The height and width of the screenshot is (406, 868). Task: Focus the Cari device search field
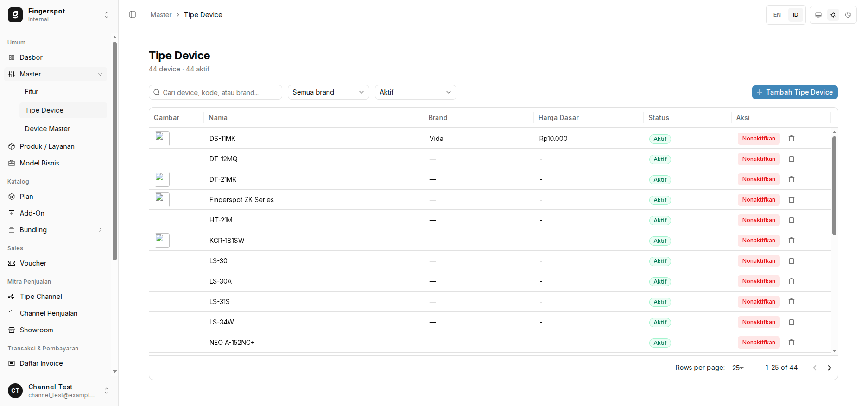[x=215, y=92]
